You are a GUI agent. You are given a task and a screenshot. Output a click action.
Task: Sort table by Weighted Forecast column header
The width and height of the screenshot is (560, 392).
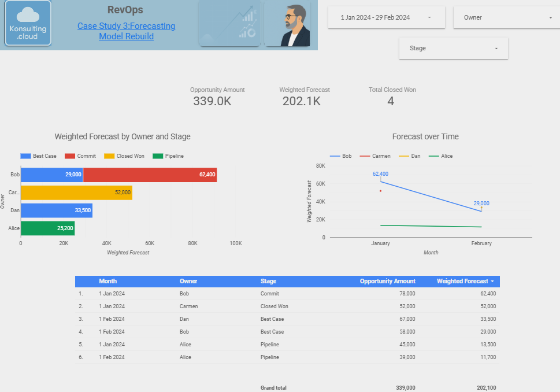(x=462, y=282)
